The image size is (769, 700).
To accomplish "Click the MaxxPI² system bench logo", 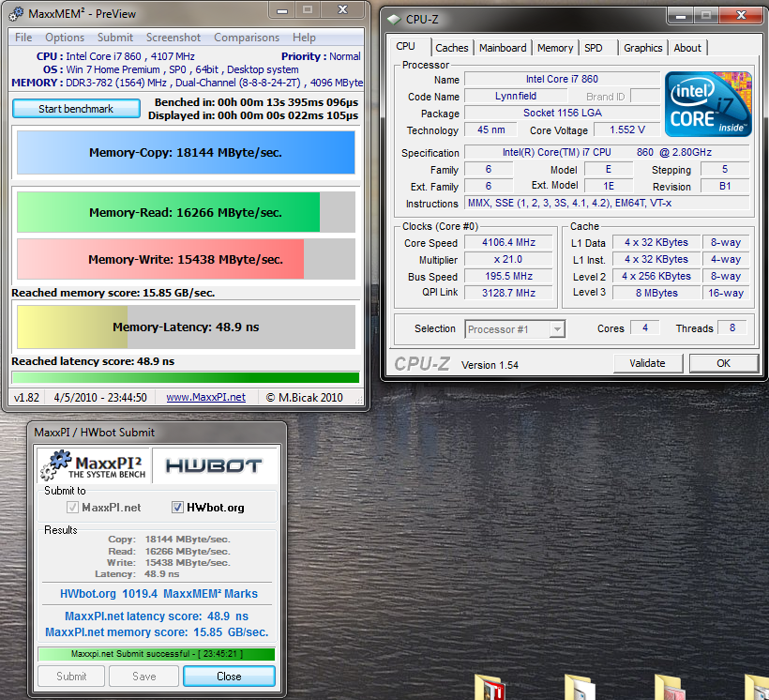I will click(94, 465).
